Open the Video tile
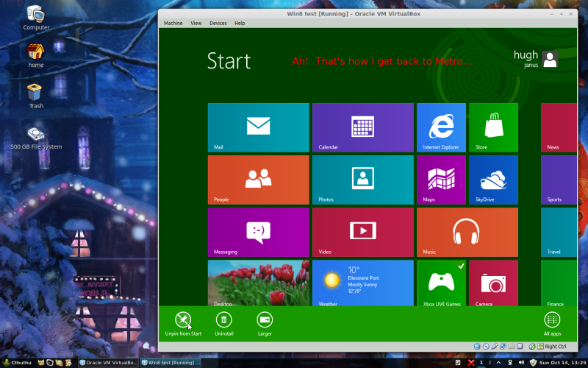Screen dimensions: 588x368 tap(363, 232)
